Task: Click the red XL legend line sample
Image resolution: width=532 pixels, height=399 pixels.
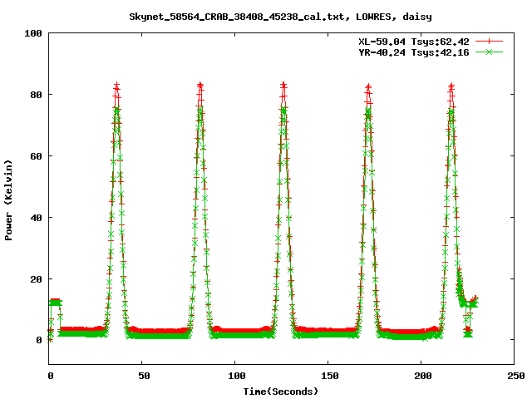Action: [x=489, y=42]
